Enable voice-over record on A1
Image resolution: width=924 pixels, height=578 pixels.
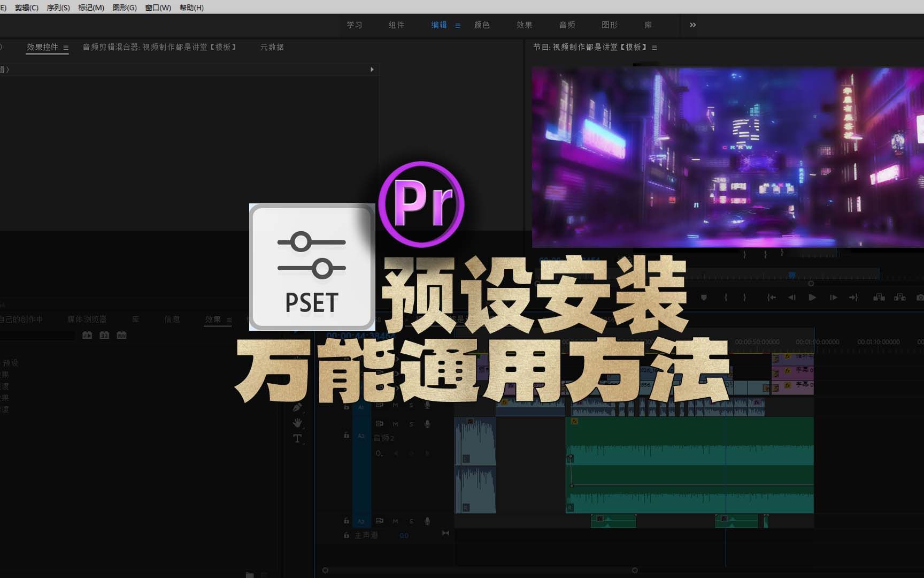pyautogui.click(x=427, y=406)
